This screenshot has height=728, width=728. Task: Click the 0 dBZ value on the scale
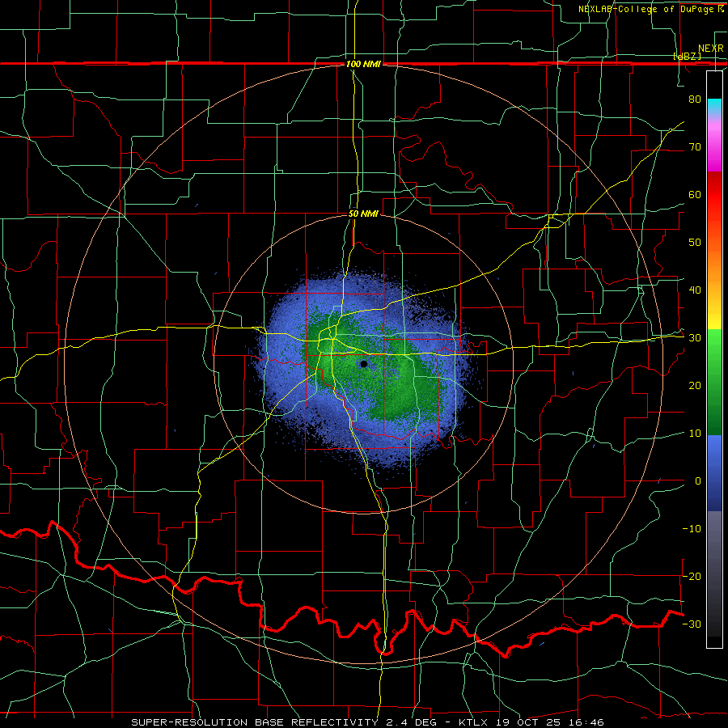click(698, 481)
